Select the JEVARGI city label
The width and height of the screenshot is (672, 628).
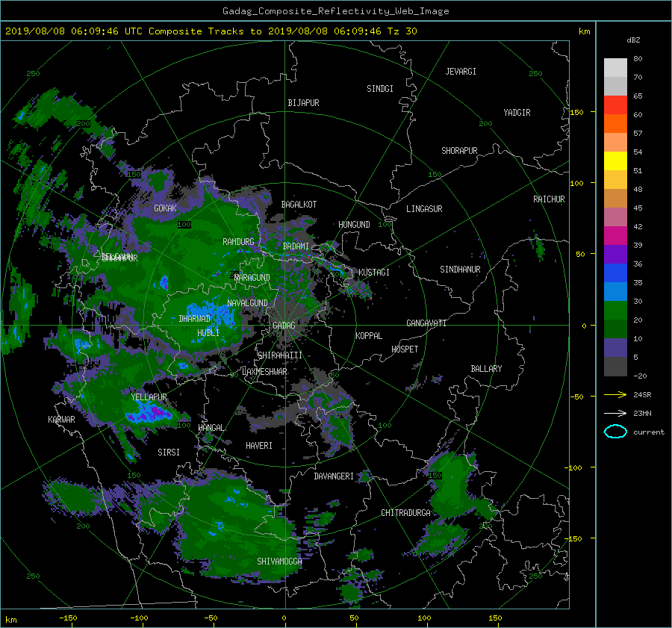pyautogui.click(x=461, y=72)
